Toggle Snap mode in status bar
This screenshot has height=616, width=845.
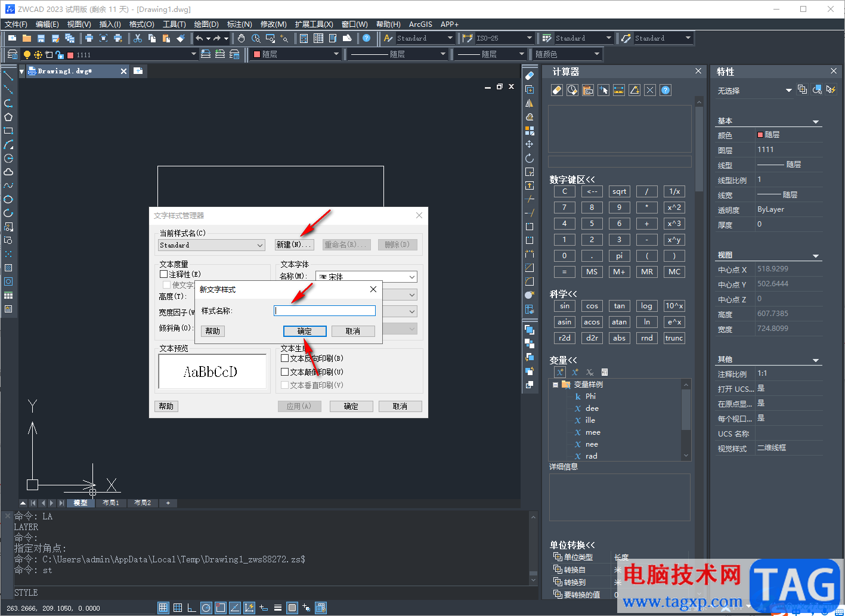click(163, 608)
